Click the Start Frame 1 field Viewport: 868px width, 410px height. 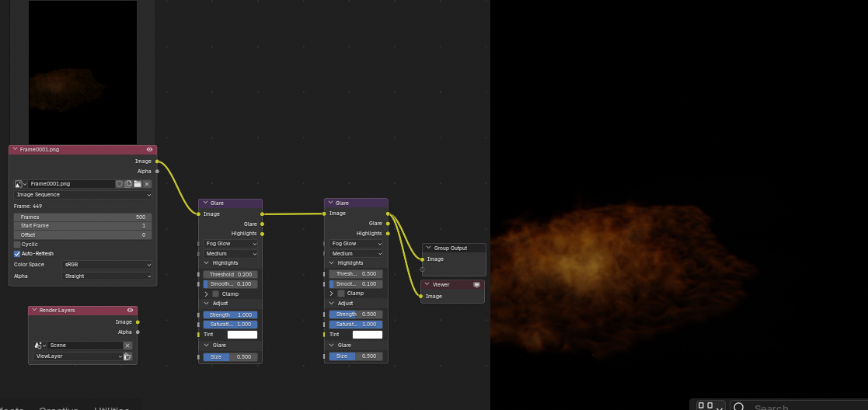coord(83,226)
